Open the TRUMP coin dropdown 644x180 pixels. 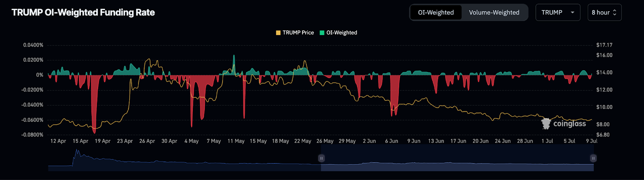pyautogui.click(x=558, y=13)
